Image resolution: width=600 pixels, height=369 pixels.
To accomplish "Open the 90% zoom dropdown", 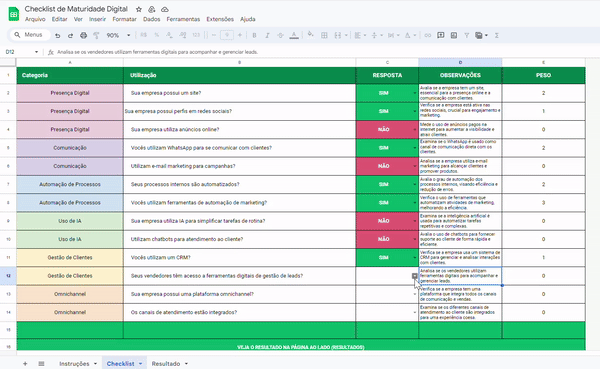I will pos(118,35).
